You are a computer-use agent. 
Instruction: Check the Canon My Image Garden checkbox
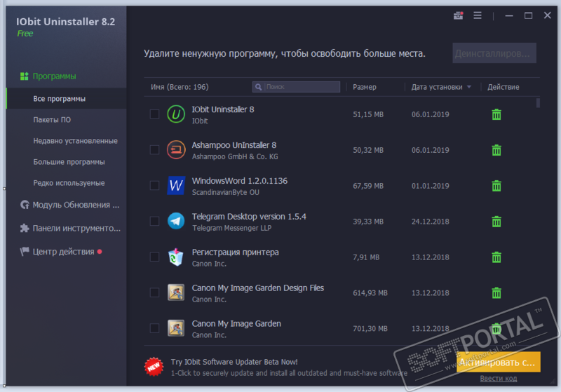click(x=154, y=328)
